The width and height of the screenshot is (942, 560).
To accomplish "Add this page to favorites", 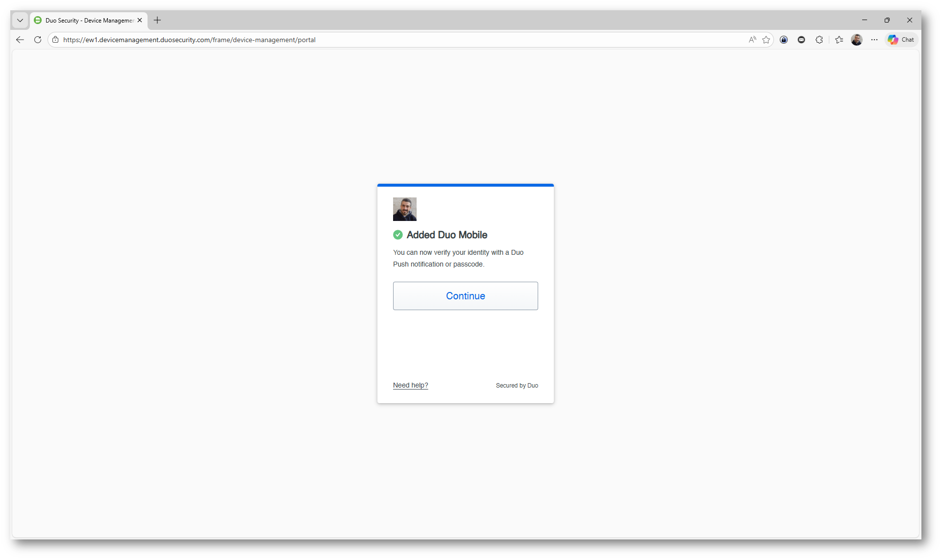I will pyautogui.click(x=766, y=40).
